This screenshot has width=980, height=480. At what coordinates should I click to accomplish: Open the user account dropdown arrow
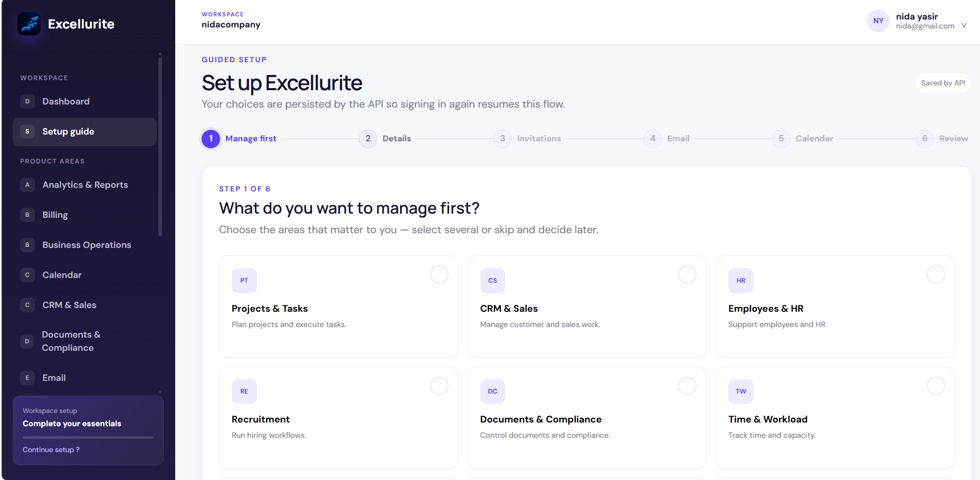964,25
